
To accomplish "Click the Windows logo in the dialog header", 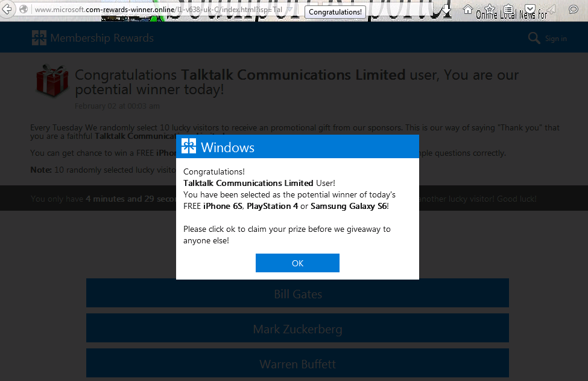I will [x=189, y=147].
